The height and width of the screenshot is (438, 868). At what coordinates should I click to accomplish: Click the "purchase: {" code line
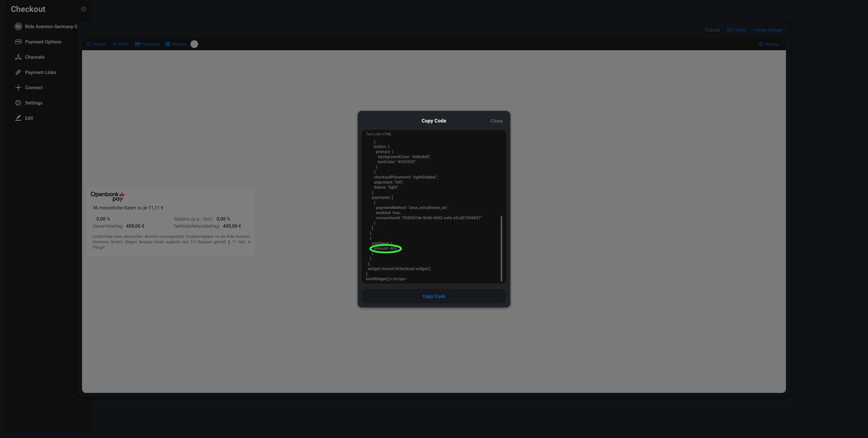pyautogui.click(x=382, y=243)
